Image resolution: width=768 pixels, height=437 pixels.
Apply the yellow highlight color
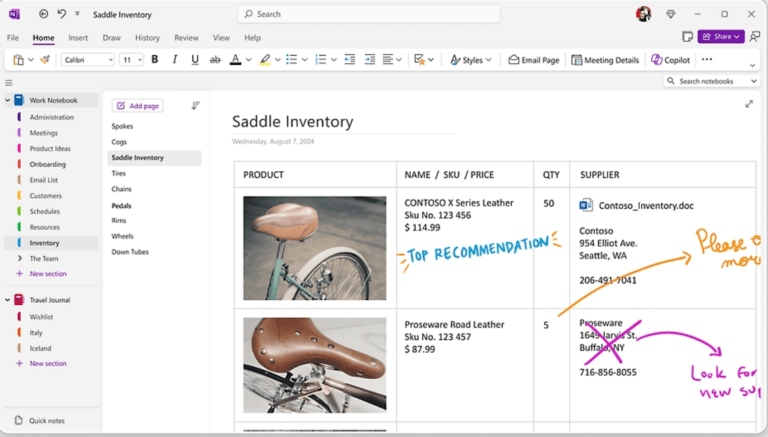(x=265, y=60)
